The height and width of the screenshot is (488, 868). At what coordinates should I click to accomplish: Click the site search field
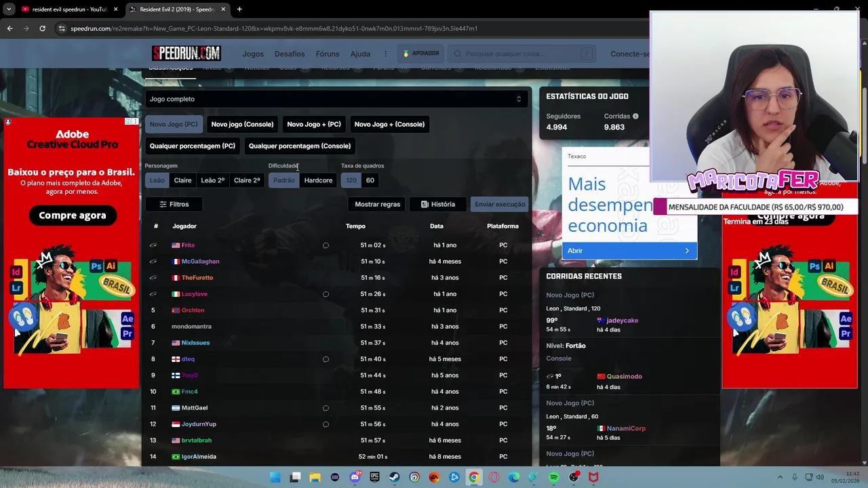(523, 54)
